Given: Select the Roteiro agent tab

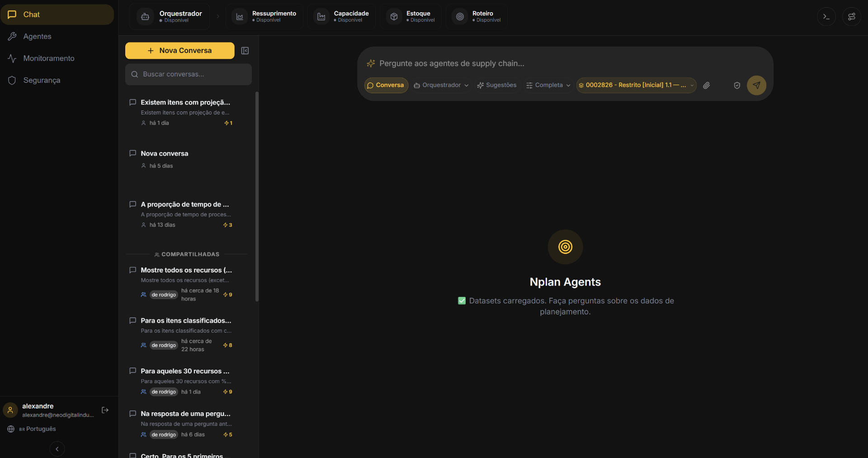Looking at the screenshot, I should (x=477, y=17).
